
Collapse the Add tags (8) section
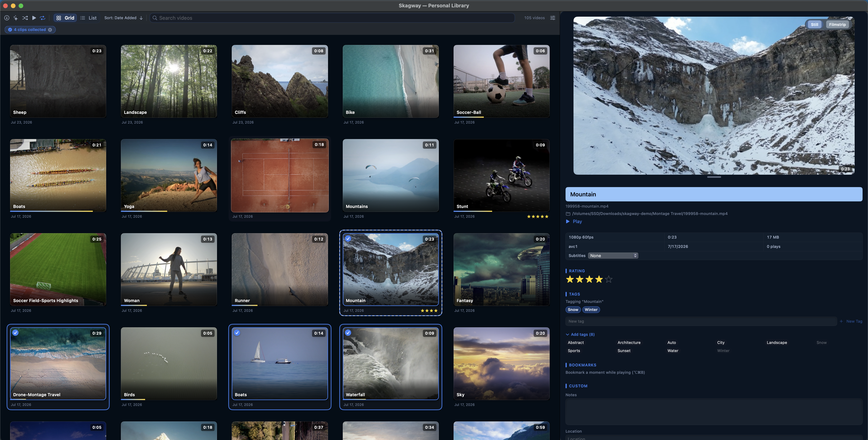tap(580, 334)
